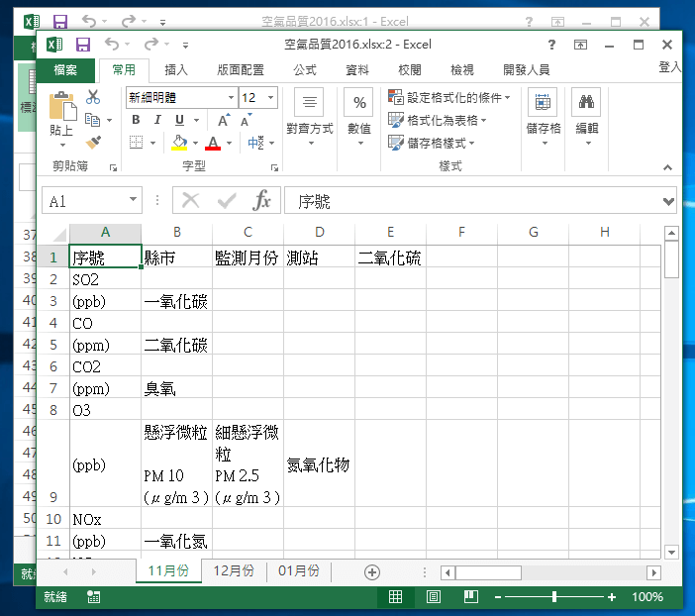Apply red font color A
The height and width of the screenshot is (616, 695).
[213, 143]
